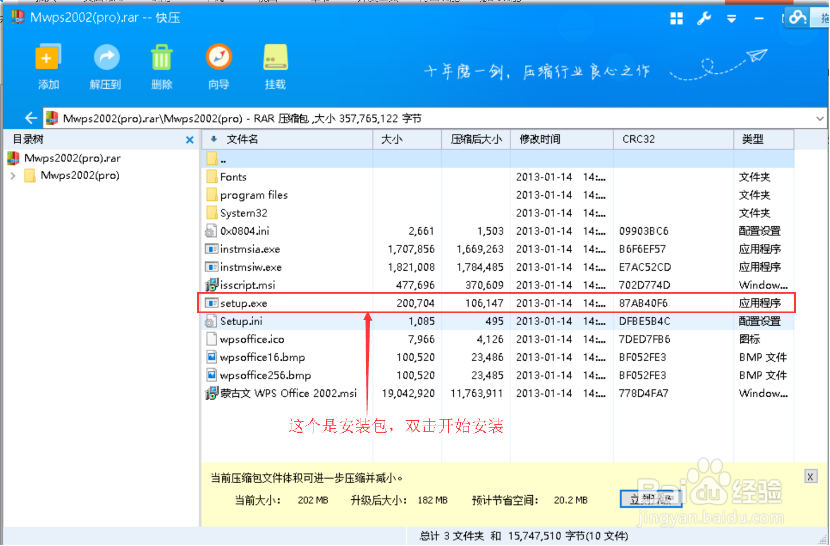The image size is (830, 546).
Task: Expand the Mwps2002(pro) tree folder
Action: (x=13, y=175)
